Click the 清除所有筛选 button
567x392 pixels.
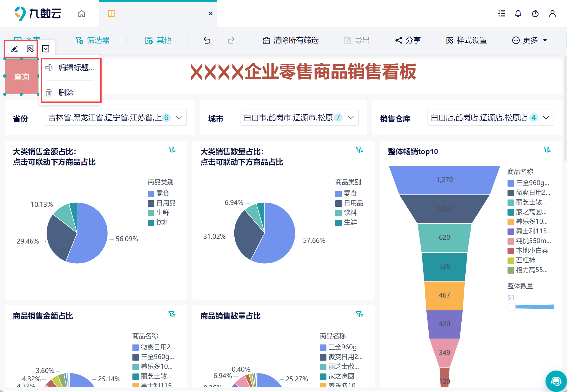click(291, 40)
